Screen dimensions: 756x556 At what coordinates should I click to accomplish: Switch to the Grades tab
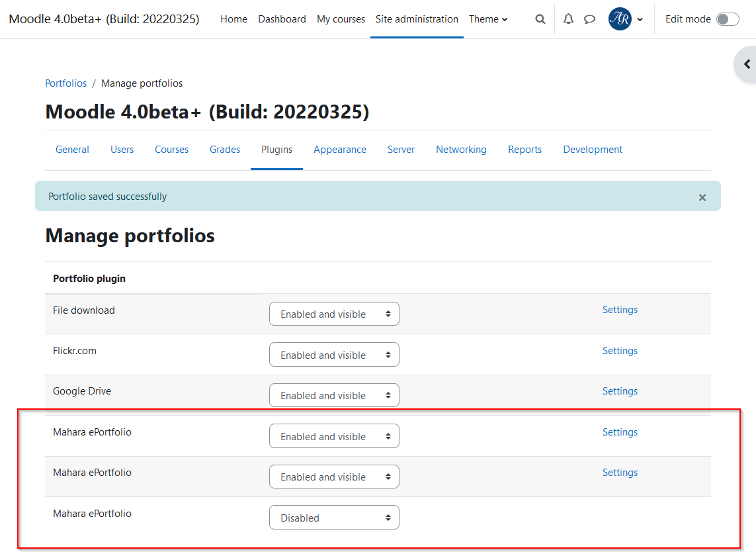[225, 150]
